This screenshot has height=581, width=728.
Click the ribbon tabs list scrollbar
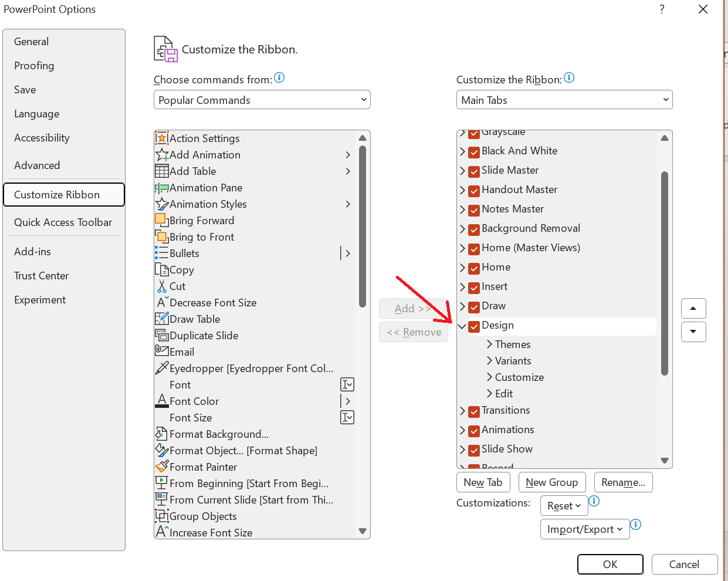(x=665, y=273)
